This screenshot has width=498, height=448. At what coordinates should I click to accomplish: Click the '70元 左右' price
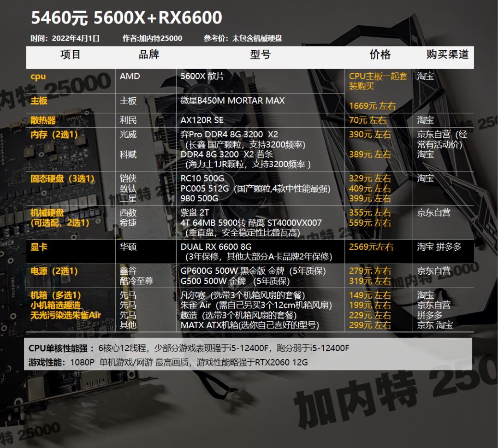click(x=368, y=120)
